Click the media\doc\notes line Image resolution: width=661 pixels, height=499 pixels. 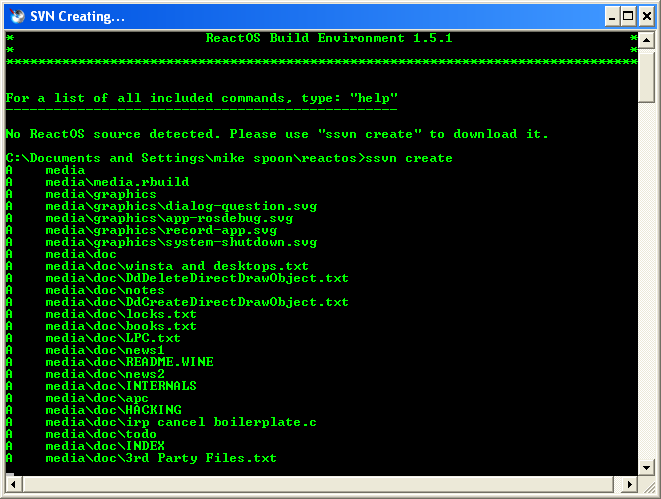(x=85, y=290)
